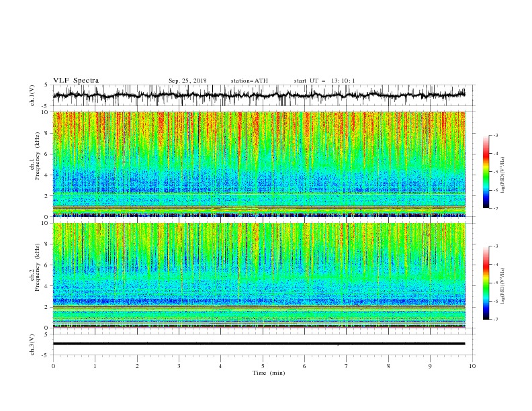Click time axis tick label '0'
This screenshot has width=532, height=411.
pyautogui.click(x=53, y=366)
